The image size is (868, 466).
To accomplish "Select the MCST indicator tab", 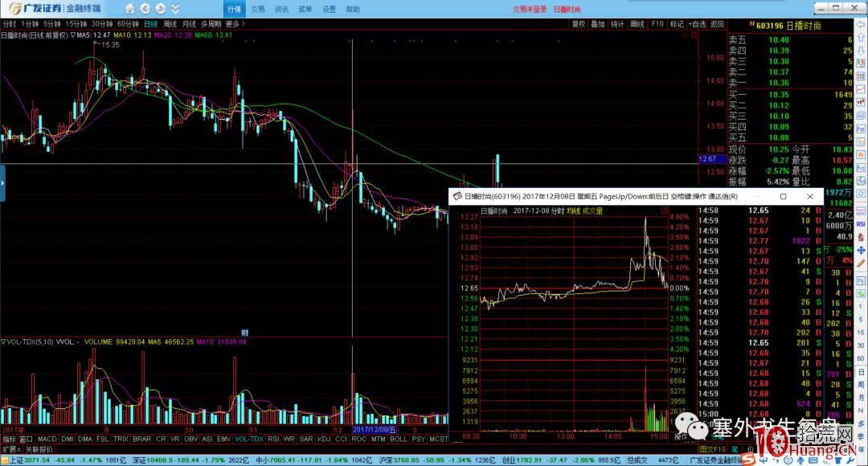I will (x=439, y=439).
